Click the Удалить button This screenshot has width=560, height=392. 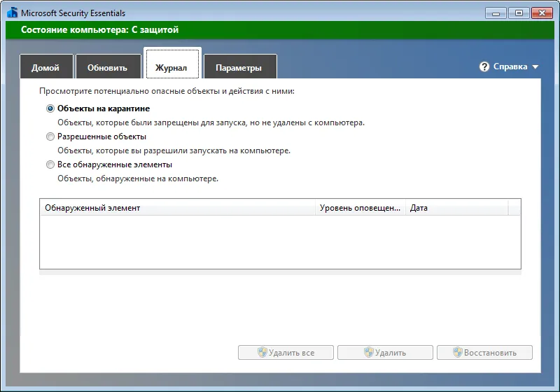coord(385,352)
